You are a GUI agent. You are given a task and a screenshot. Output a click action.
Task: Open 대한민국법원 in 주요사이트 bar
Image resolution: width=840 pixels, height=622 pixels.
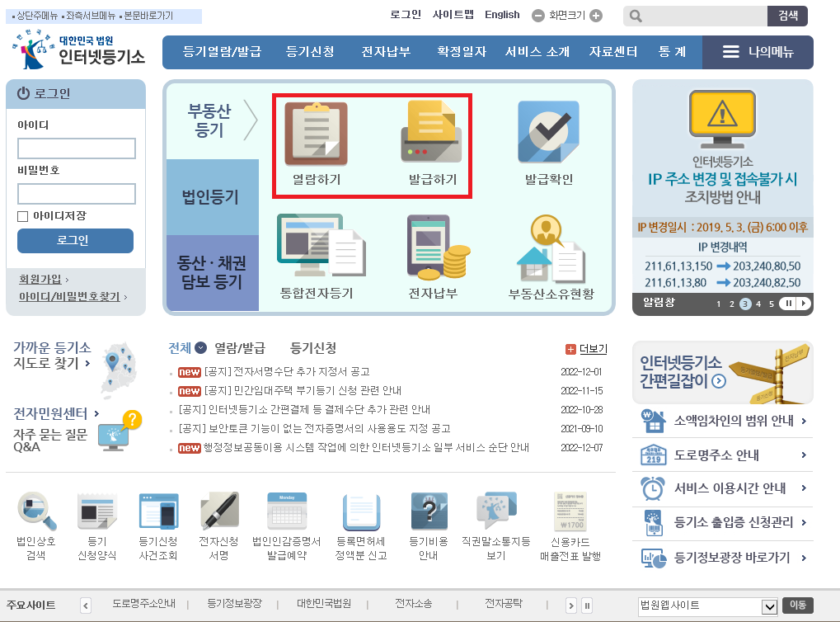[x=324, y=604]
